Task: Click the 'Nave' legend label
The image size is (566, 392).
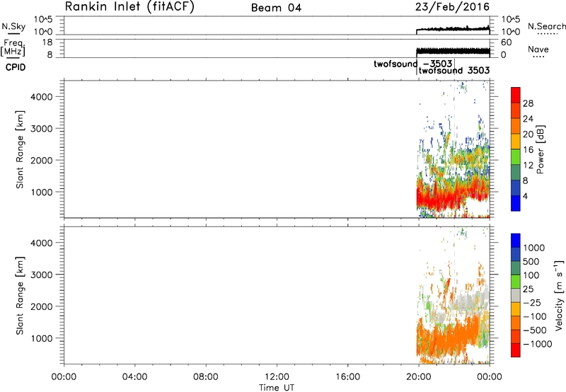Action: click(x=538, y=50)
